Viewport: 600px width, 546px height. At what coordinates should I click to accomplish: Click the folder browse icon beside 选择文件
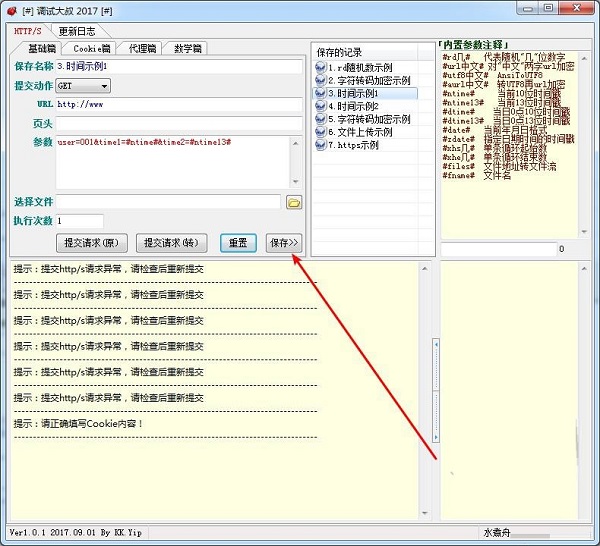point(294,202)
